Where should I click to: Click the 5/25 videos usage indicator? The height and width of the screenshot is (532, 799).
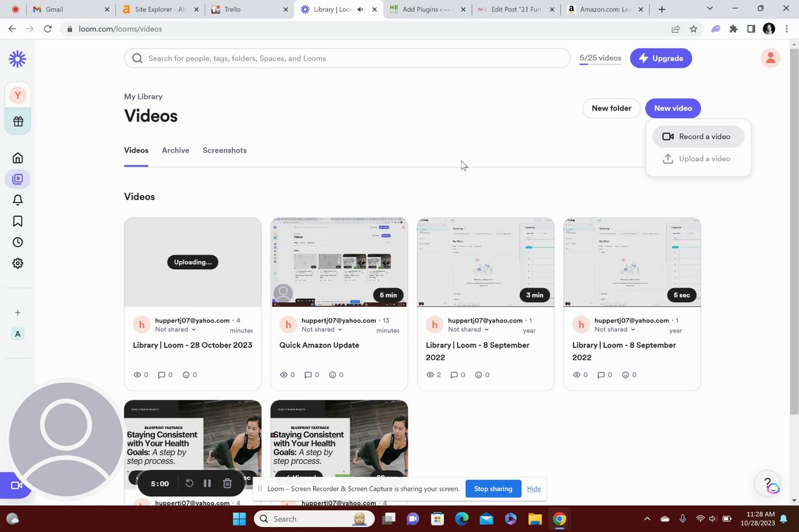tap(600, 58)
